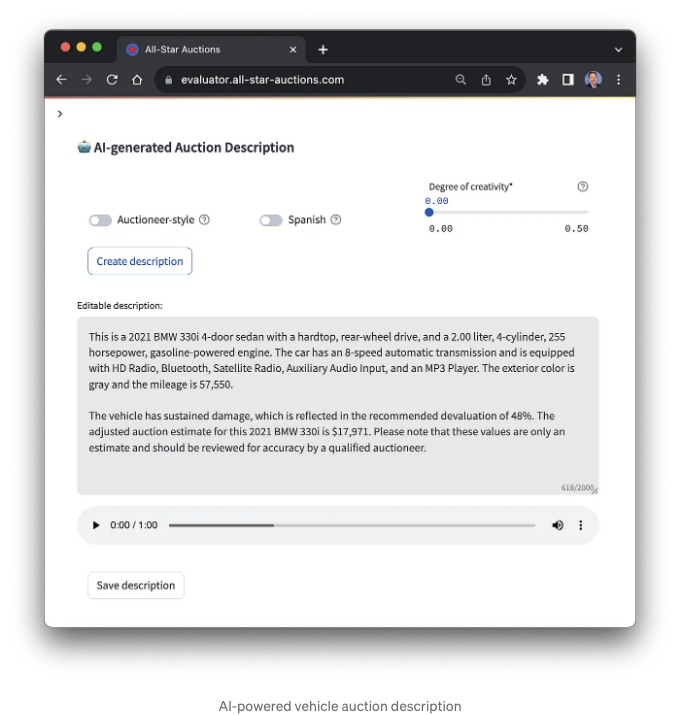Open the Chrome three-dot menu
Image resolution: width=680 pixels, height=715 pixels.
(x=618, y=80)
